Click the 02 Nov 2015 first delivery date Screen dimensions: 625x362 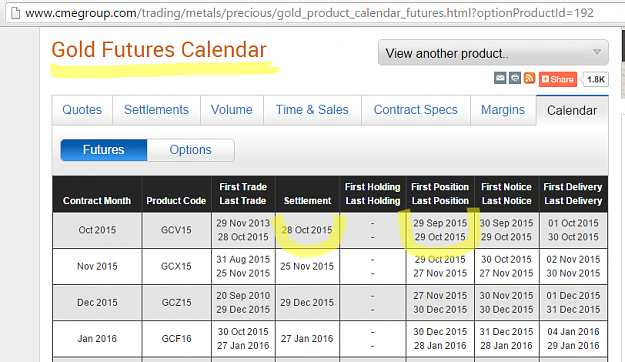[x=573, y=260]
